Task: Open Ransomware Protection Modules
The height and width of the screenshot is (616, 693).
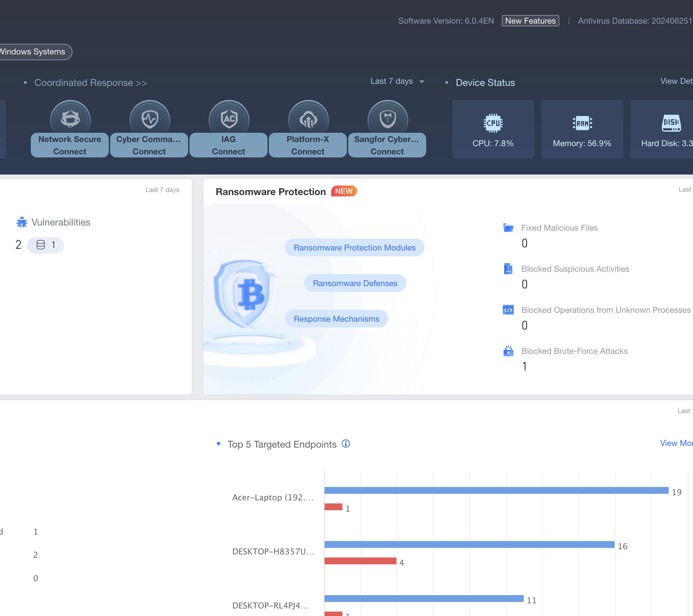Action: coord(354,247)
